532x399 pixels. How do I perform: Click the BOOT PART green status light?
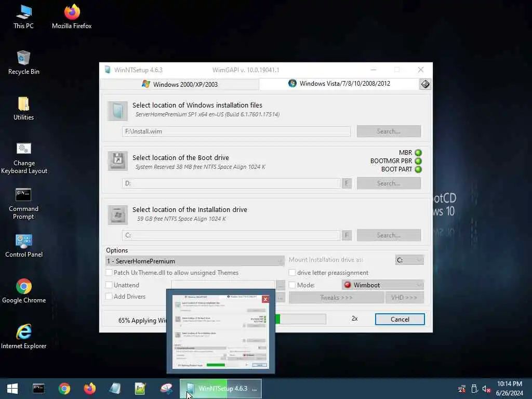[418, 169]
